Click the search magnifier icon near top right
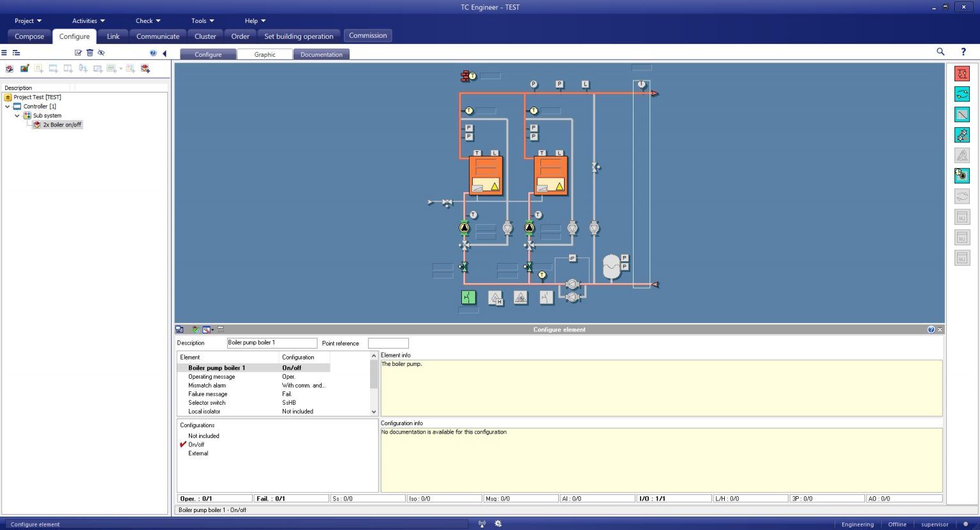 click(940, 52)
